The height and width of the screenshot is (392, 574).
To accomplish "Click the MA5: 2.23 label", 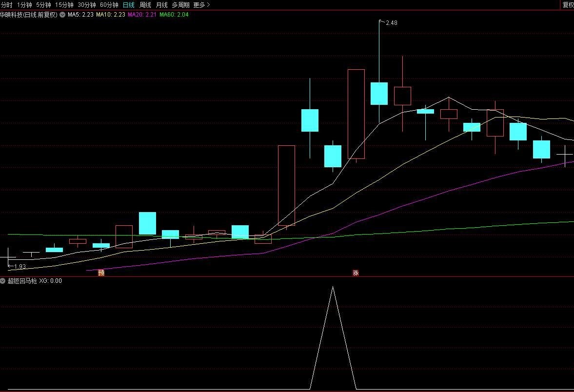I will click(x=80, y=15).
